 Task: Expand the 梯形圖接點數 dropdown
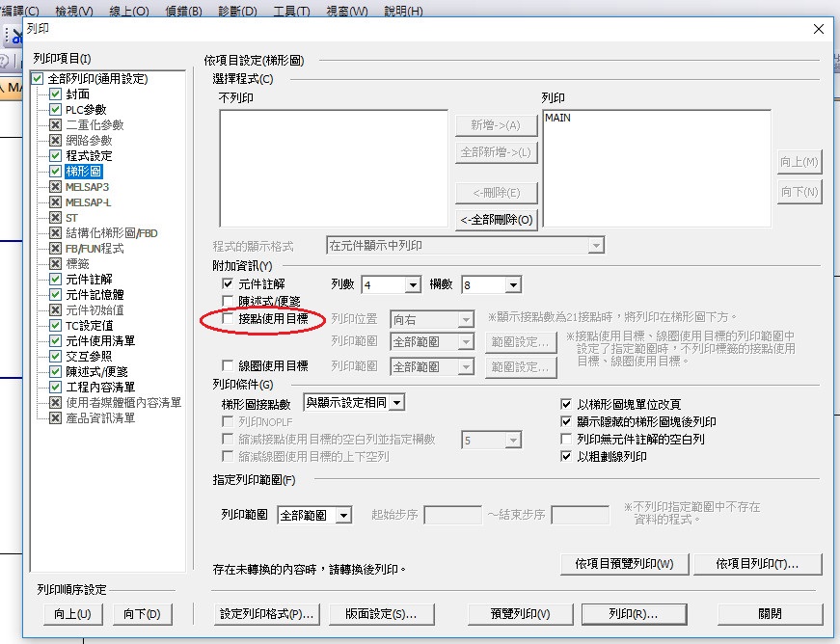[397, 402]
